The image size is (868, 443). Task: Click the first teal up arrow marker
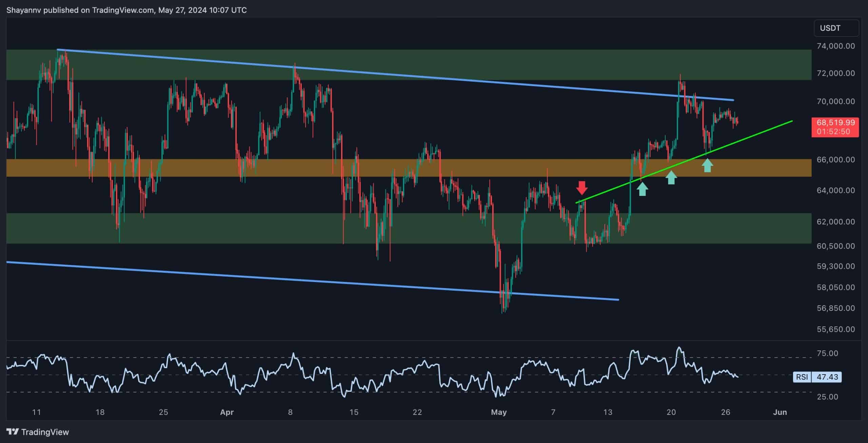tap(642, 189)
